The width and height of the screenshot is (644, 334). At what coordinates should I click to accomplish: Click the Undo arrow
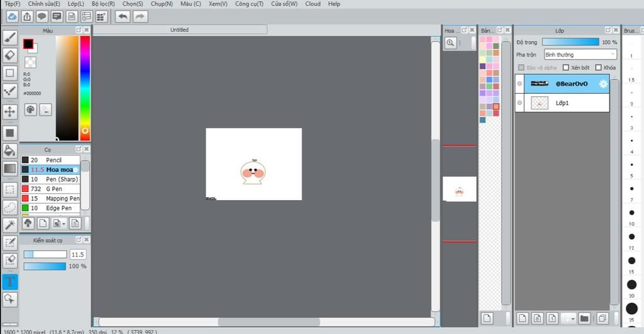(123, 16)
